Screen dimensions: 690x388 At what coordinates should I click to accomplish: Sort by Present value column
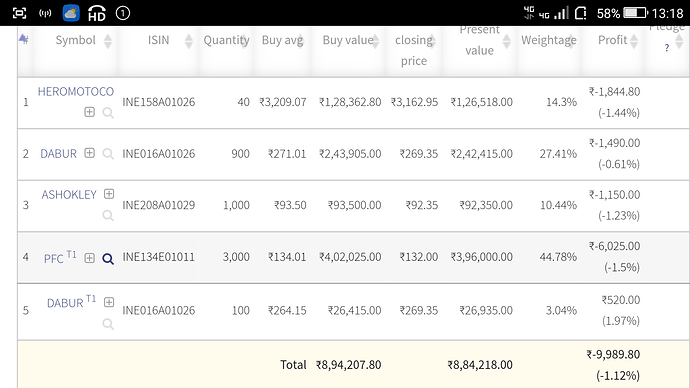506,41
